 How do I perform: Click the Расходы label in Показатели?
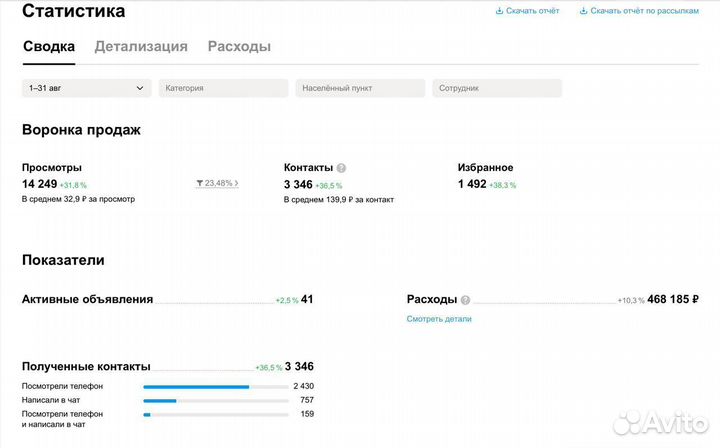(x=432, y=299)
